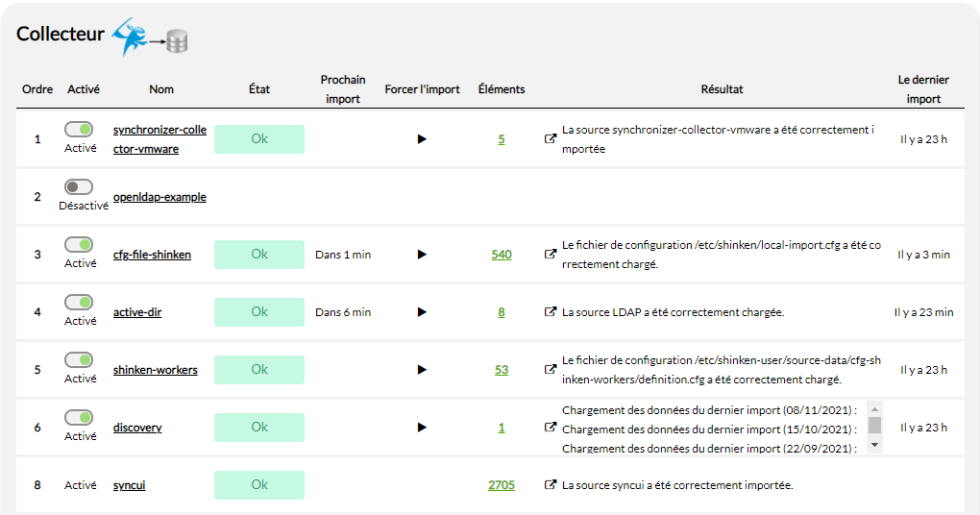Image resolution: width=980 pixels, height=515 pixels.
Task: Open the shinken-workers source name link
Action: 155,370
